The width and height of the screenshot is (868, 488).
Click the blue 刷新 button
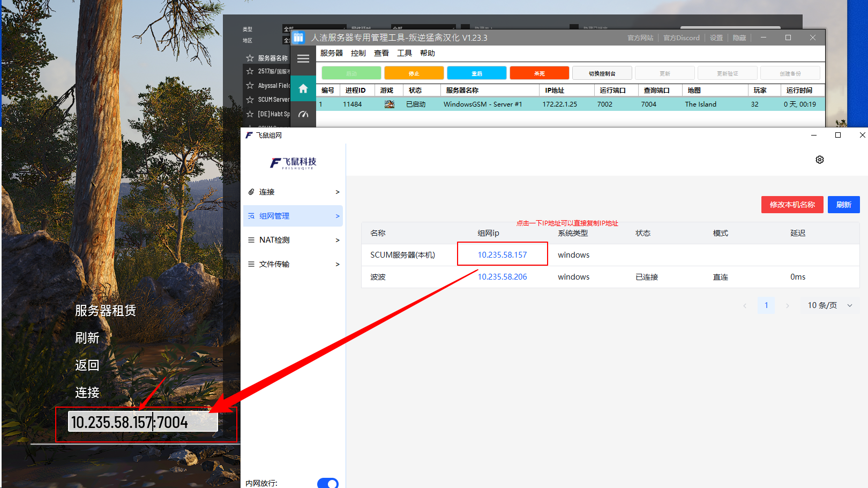point(843,205)
